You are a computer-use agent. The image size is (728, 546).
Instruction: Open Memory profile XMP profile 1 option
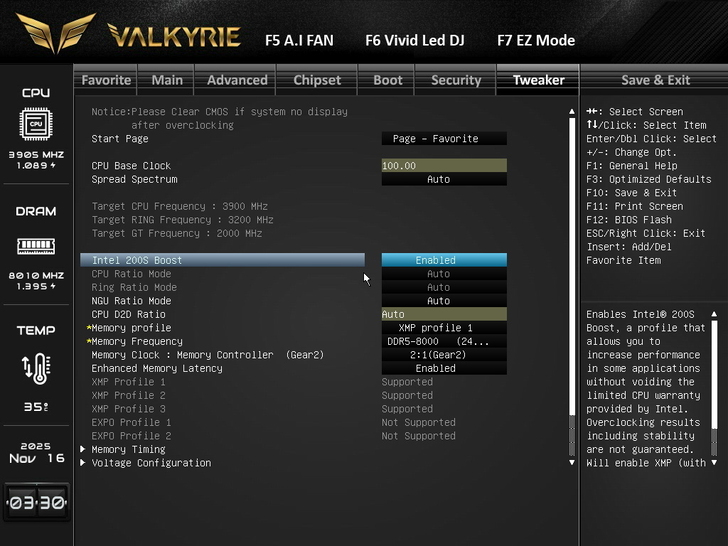pos(444,328)
